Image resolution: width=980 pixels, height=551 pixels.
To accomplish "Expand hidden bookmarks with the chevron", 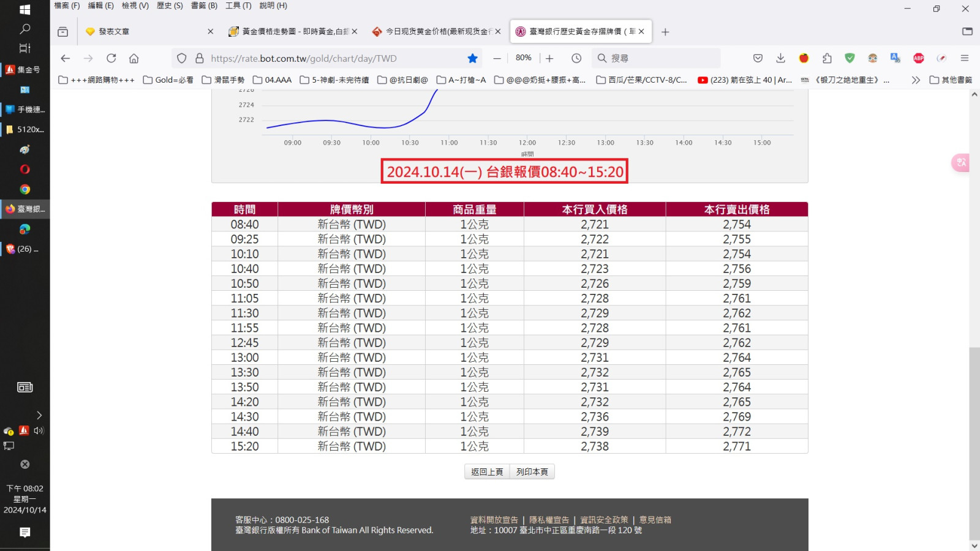I will (915, 80).
